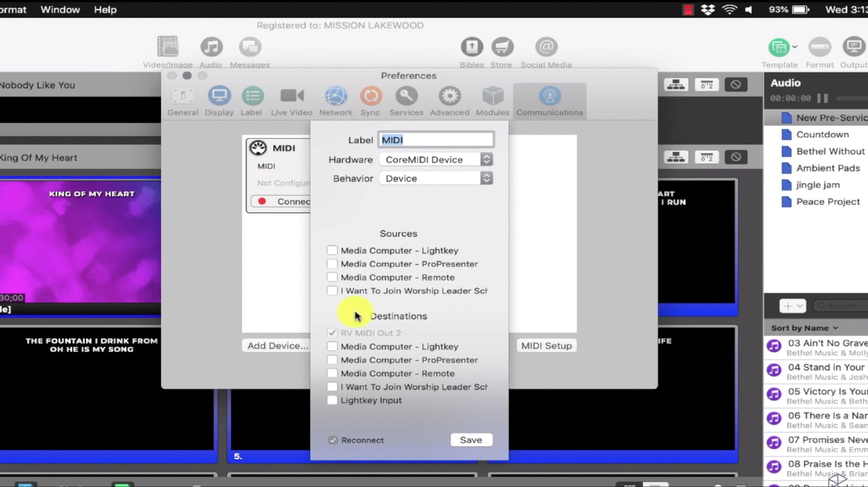Open MIDI Setup

tap(546, 345)
